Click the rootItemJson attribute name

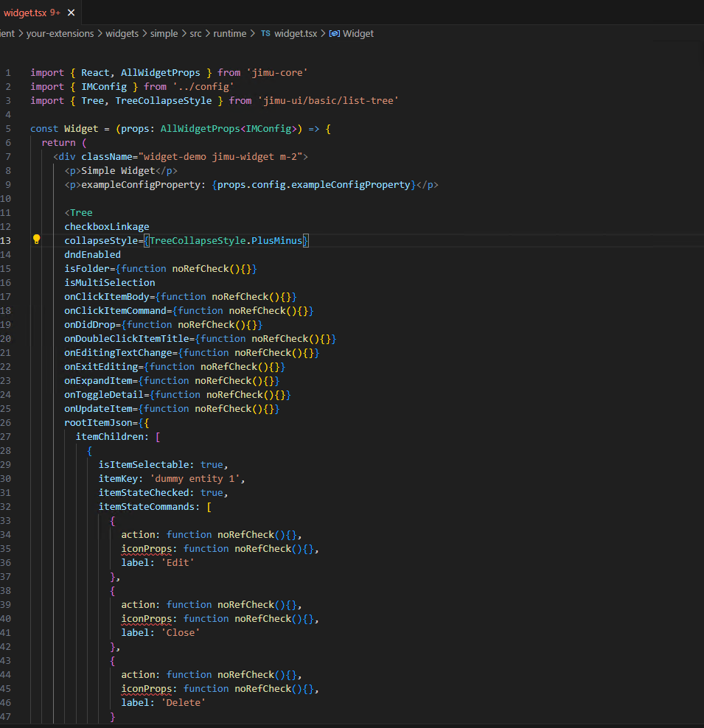coord(98,423)
